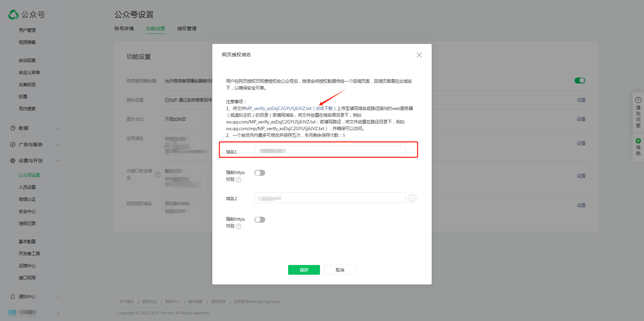Click 设置 in the 业务域名 row

581,143
